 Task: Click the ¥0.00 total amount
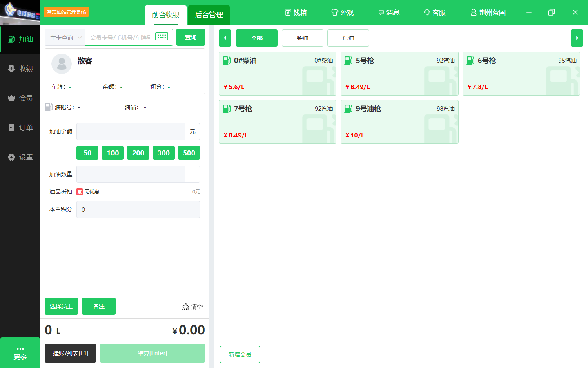click(x=189, y=330)
